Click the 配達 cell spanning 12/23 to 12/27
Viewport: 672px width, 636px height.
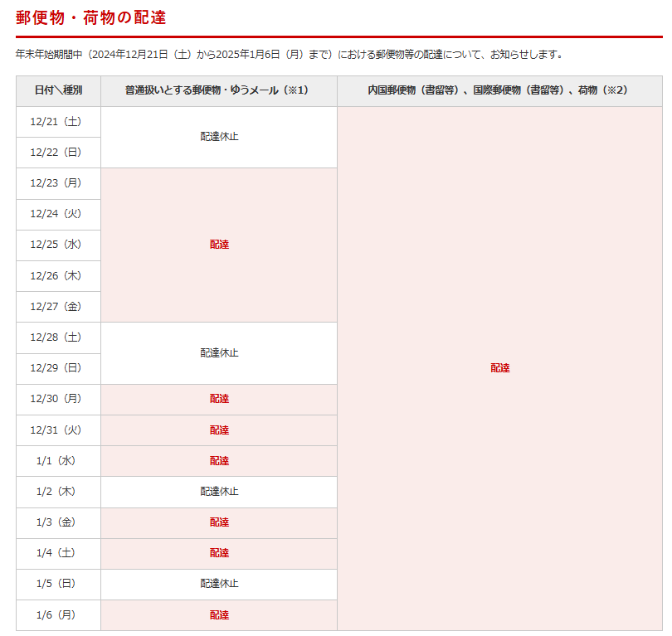tap(219, 245)
